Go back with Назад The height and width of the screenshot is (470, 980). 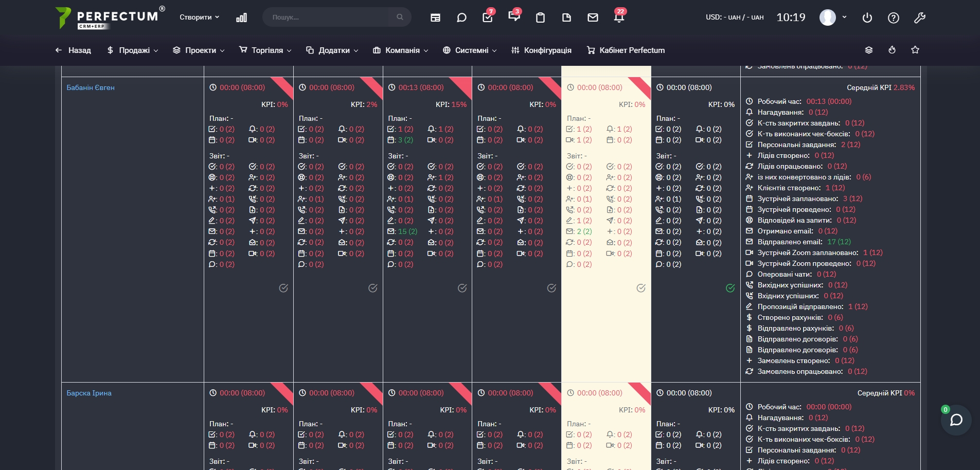point(73,50)
